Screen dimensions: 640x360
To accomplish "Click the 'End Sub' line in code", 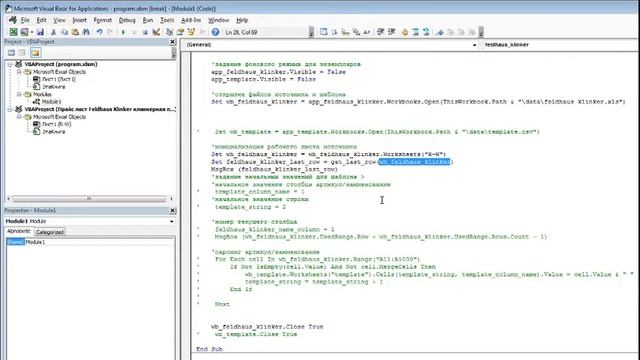I will coord(209,349).
